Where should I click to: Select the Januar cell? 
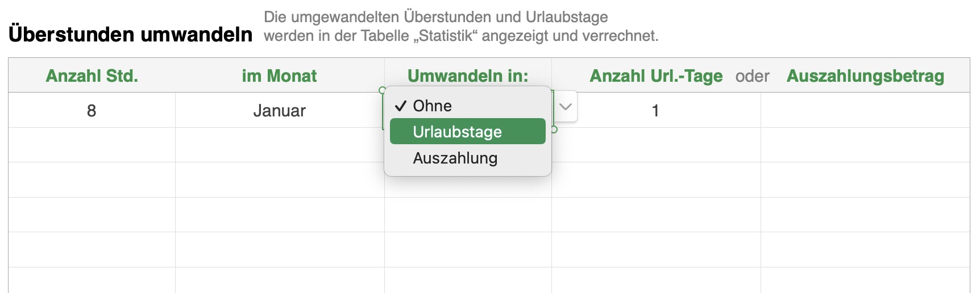pos(279,111)
